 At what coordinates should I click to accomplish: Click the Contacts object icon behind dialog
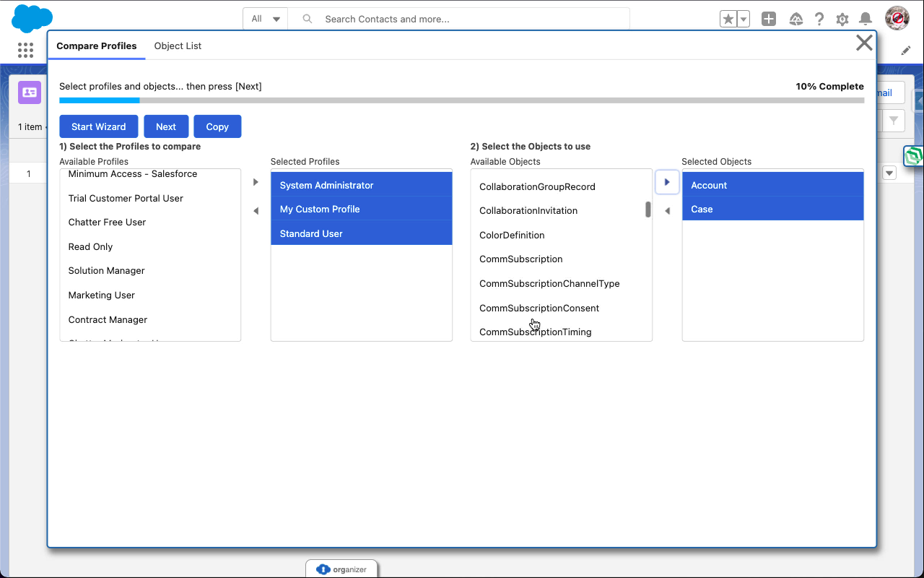(x=30, y=92)
